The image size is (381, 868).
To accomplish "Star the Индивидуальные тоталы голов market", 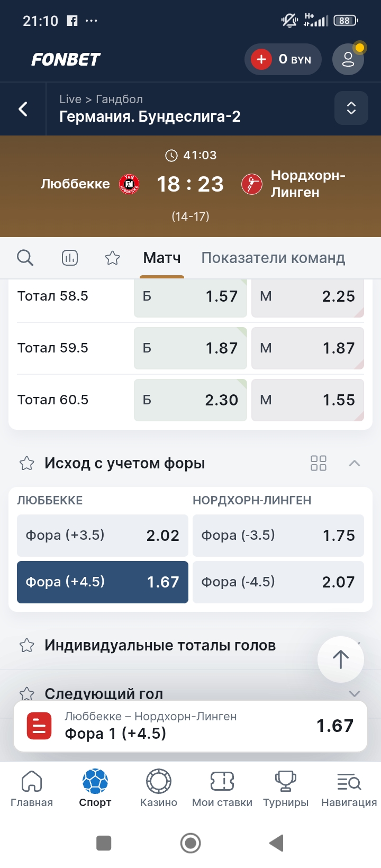I will coord(26,646).
